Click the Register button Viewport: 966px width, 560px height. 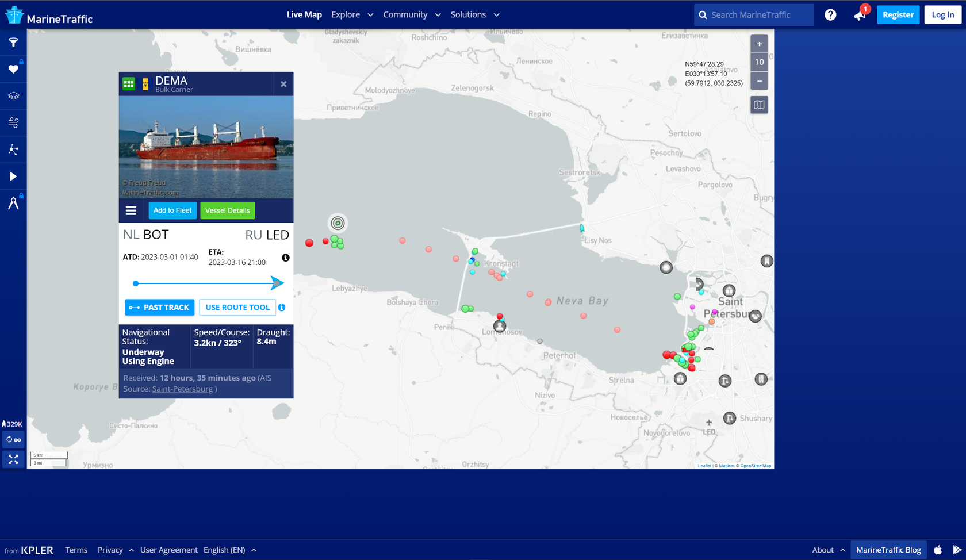(898, 15)
